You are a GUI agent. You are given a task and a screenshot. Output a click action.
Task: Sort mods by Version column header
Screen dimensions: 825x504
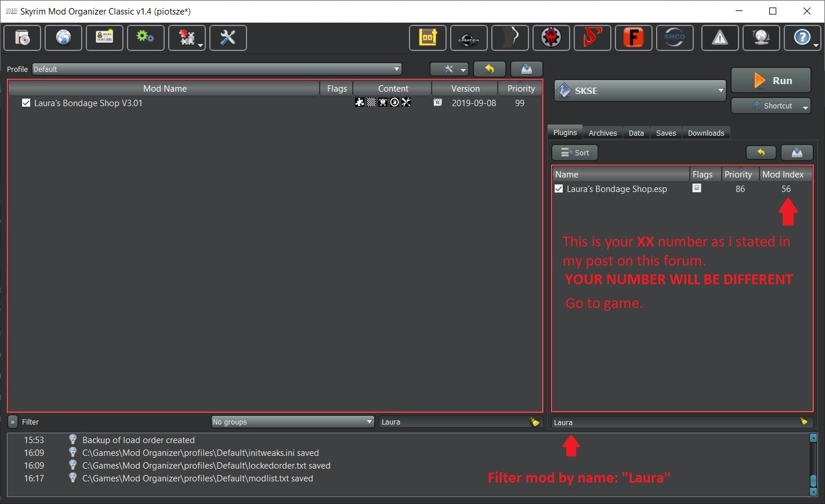point(465,88)
